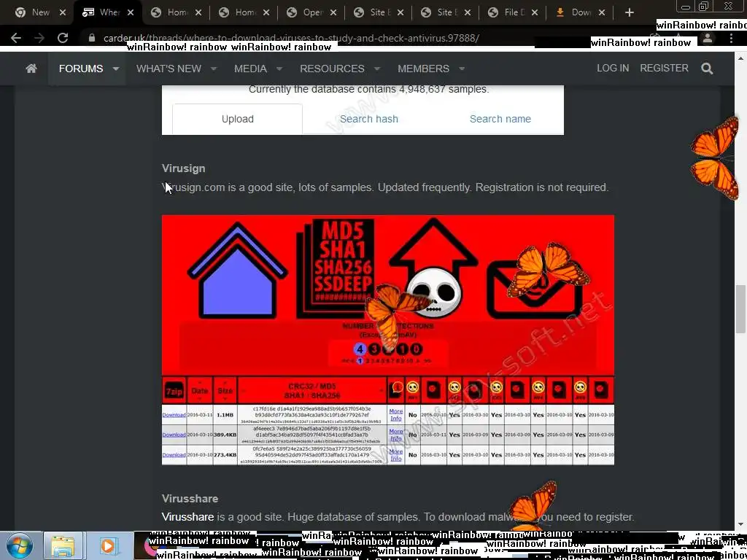Click the browser back arrow

(x=16, y=38)
